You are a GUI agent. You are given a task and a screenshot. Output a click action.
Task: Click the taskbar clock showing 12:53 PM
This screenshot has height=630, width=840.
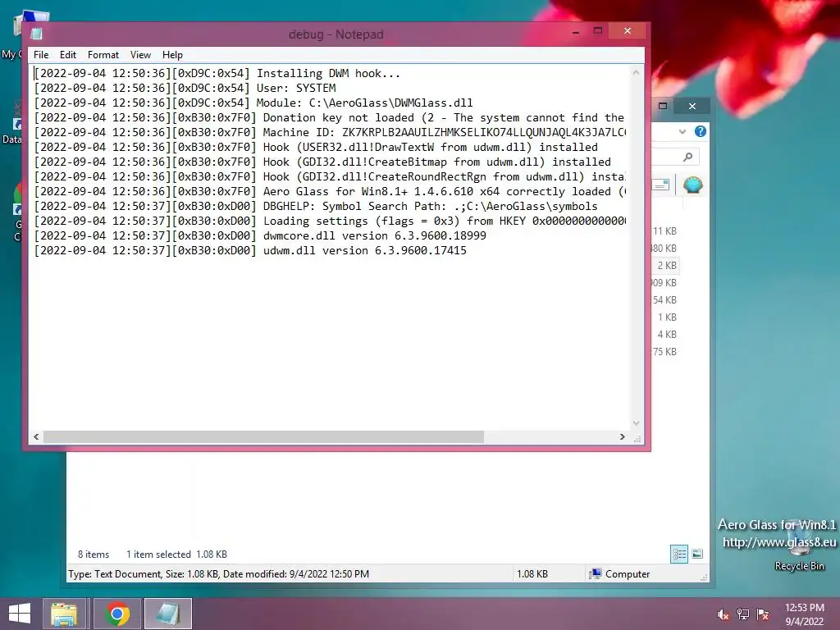(x=804, y=614)
